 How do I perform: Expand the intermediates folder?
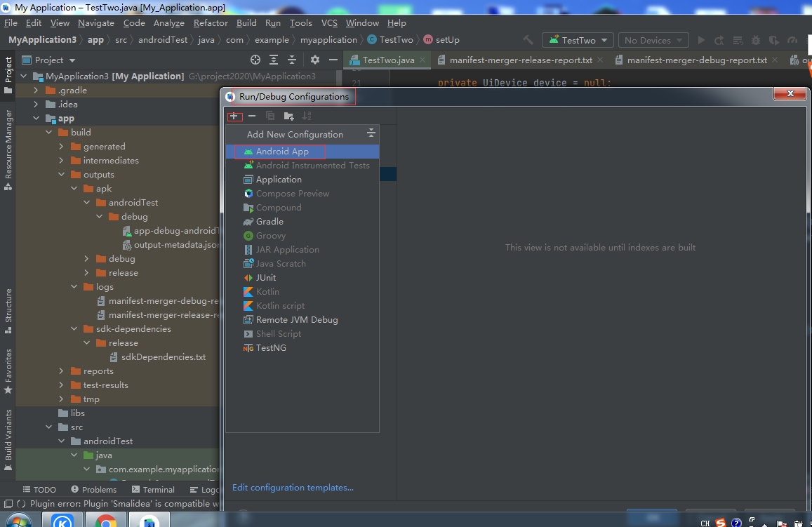click(x=61, y=161)
